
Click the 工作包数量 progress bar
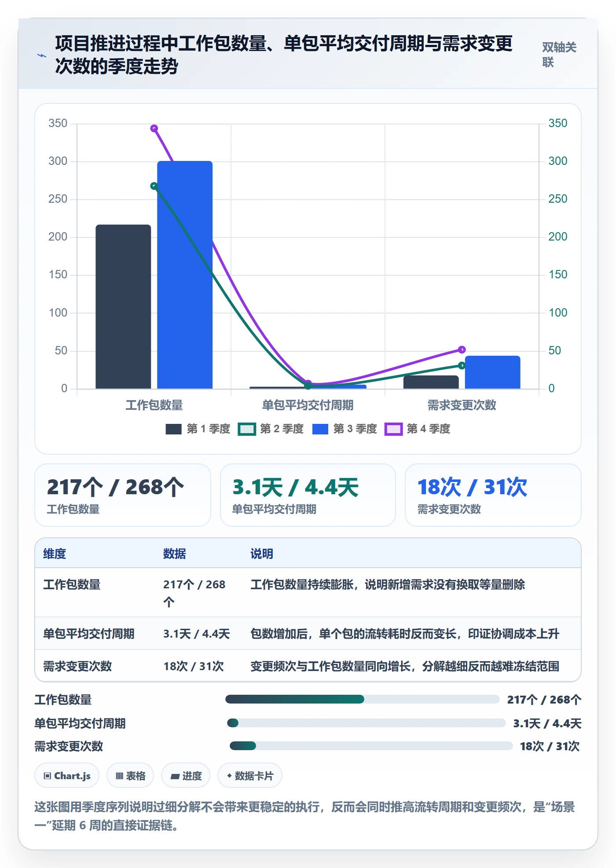click(x=363, y=699)
